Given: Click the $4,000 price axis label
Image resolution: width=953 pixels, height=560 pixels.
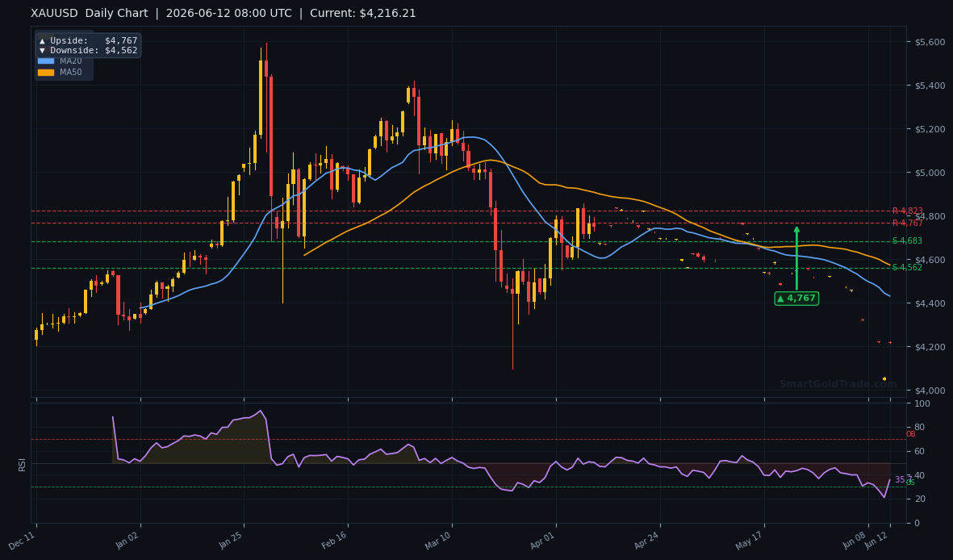Looking at the screenshot, I should pyautogui.click(x=930, y=391).
